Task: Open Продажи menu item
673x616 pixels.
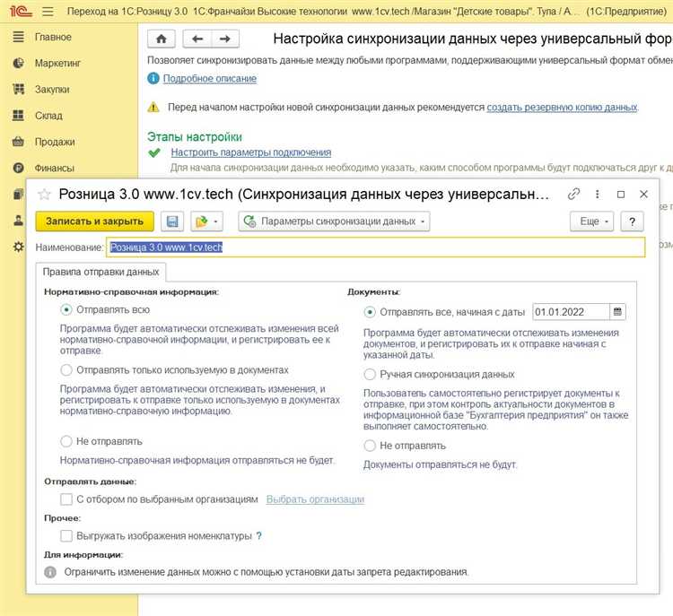Action: point(55,142)
